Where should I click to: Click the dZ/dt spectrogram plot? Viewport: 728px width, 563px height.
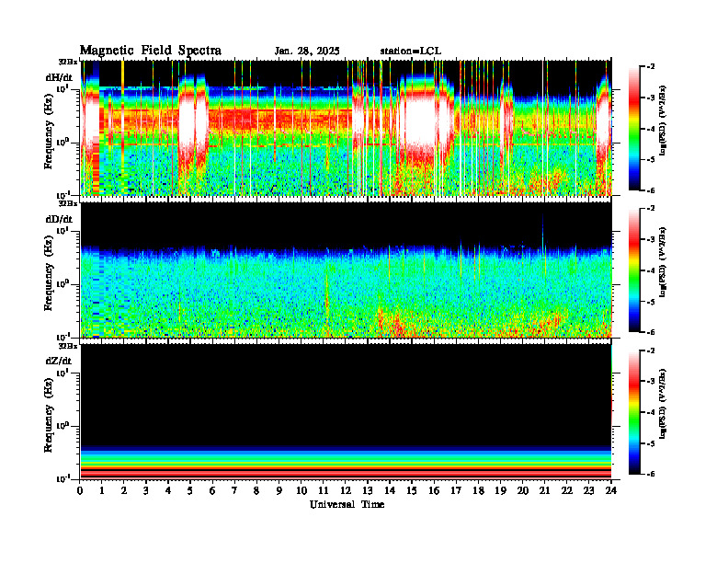346,411
